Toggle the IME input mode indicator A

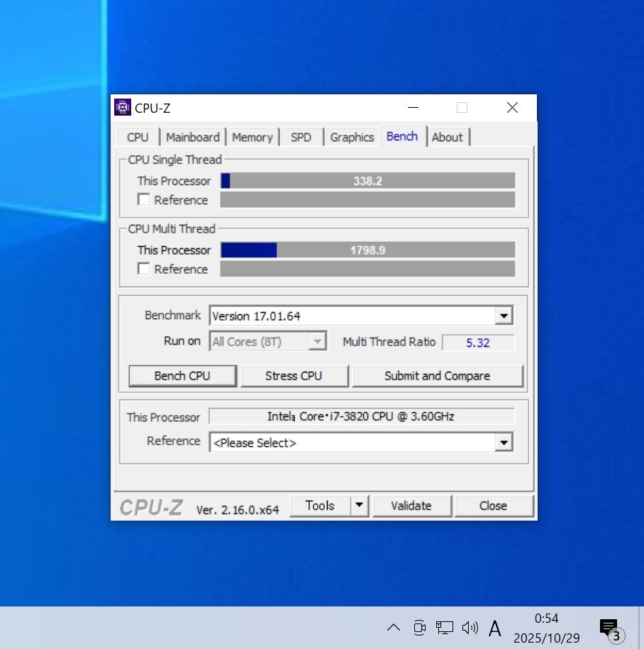(x=495, y=628)
